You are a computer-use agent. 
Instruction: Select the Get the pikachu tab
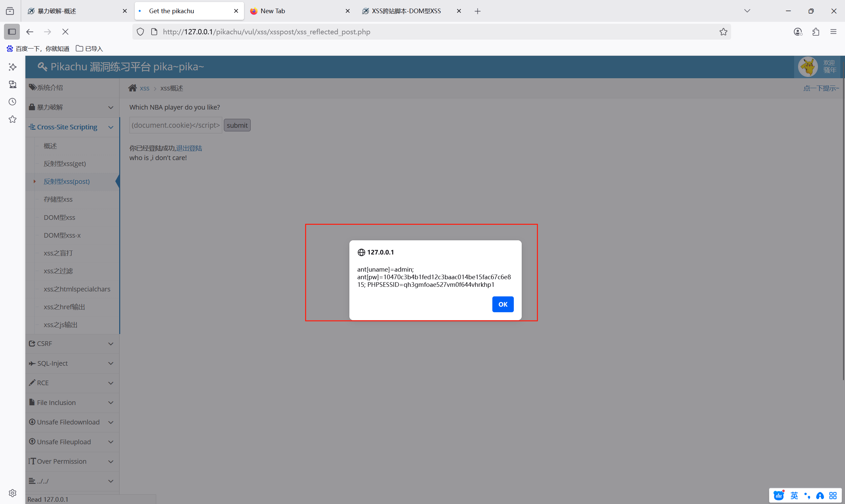[x=189, y=11]
